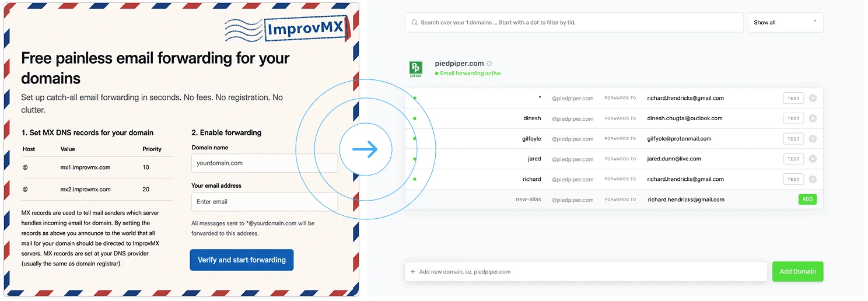Click the search magnifier icon
Viewport: 868px width, 301px height.
point(415,23)
